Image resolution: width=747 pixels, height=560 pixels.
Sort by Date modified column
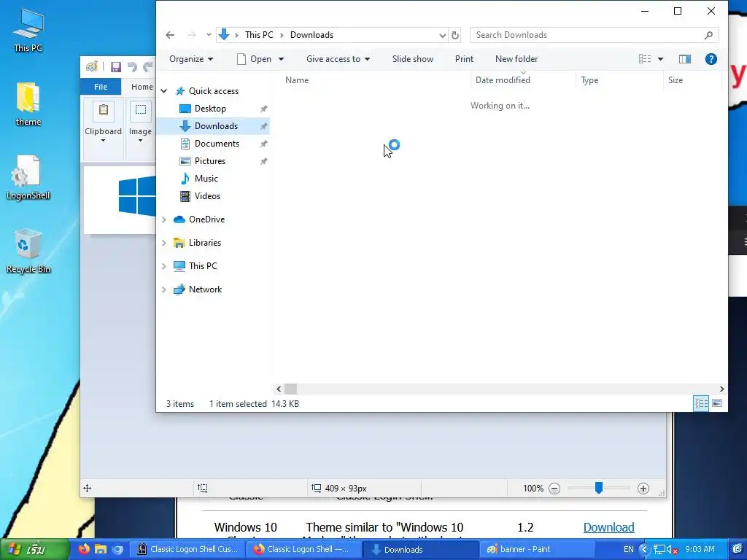click(503, 80)
